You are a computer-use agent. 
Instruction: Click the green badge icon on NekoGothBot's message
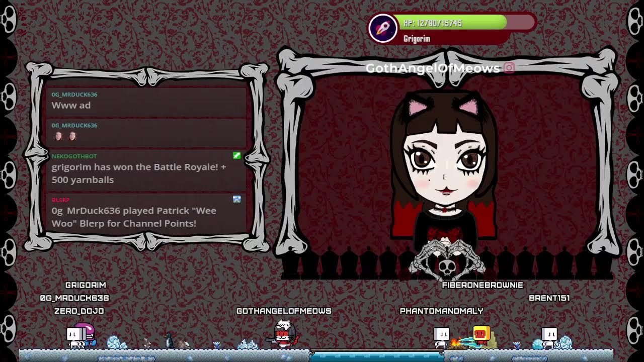(237, 156)
